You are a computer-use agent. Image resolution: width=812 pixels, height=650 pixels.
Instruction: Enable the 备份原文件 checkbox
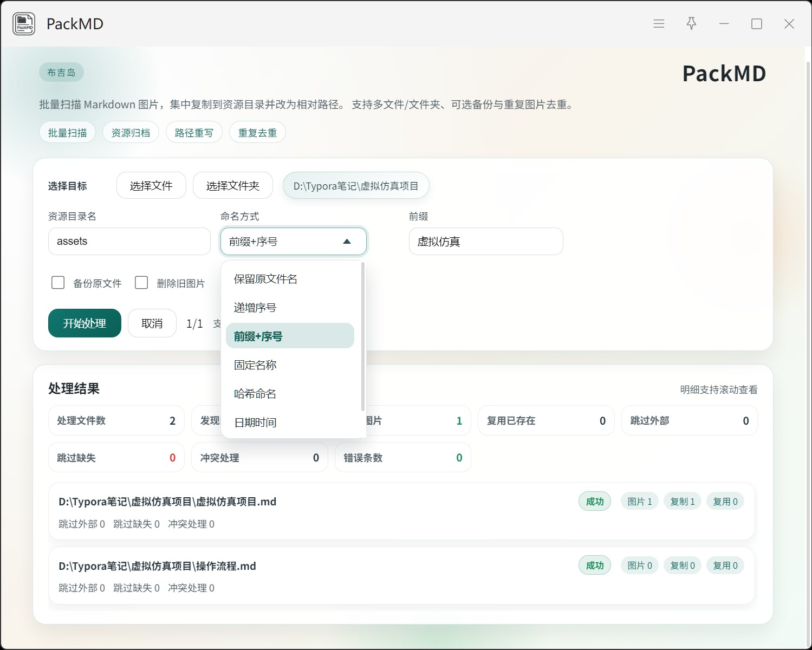point(58,283)
